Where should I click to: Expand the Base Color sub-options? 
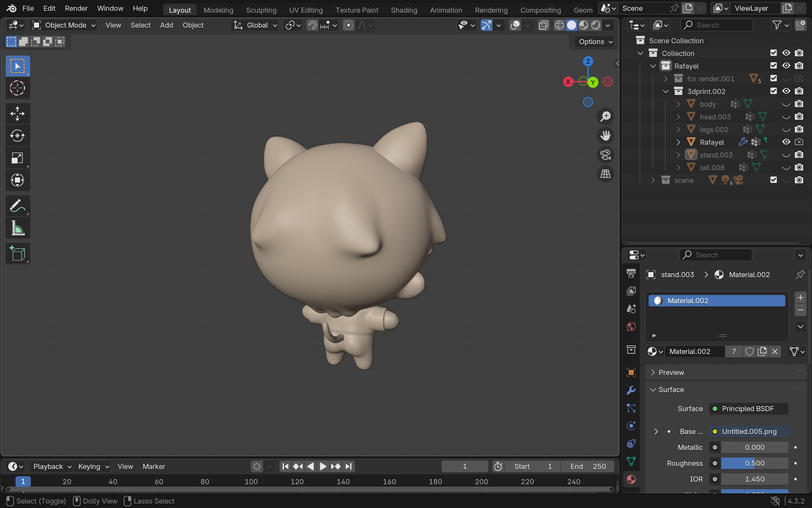(656, 431)
